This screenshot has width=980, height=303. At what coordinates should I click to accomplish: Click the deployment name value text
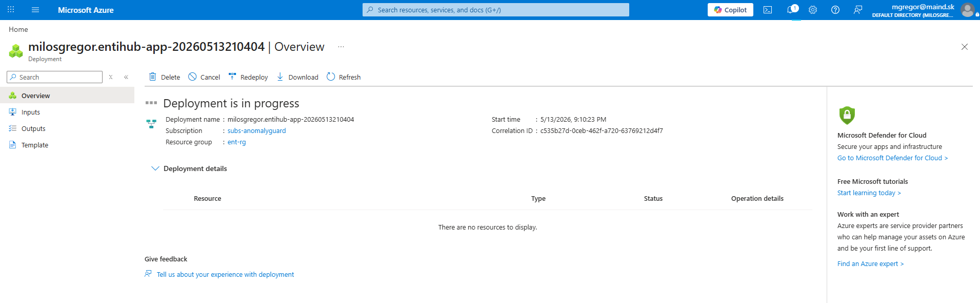tap(291, 120)
